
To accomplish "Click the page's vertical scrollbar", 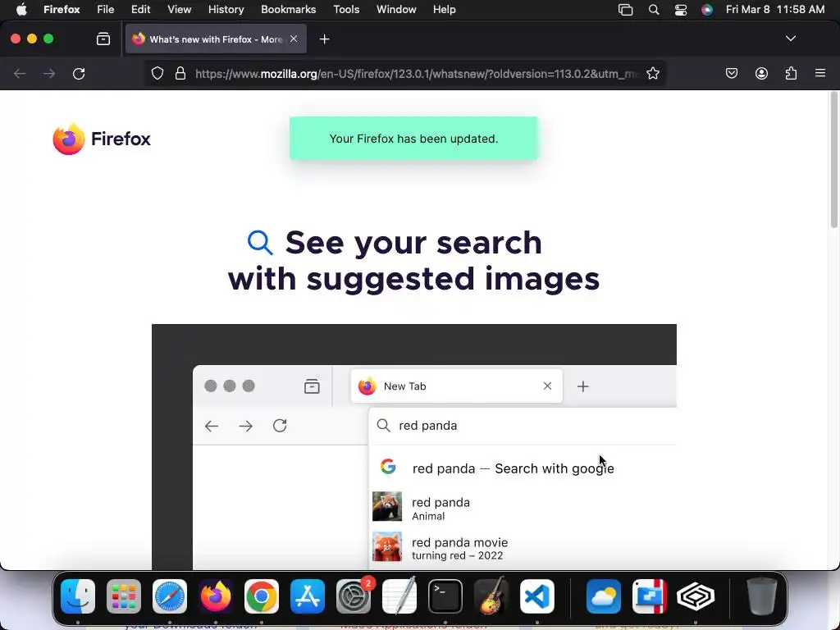I will (833, 161).
